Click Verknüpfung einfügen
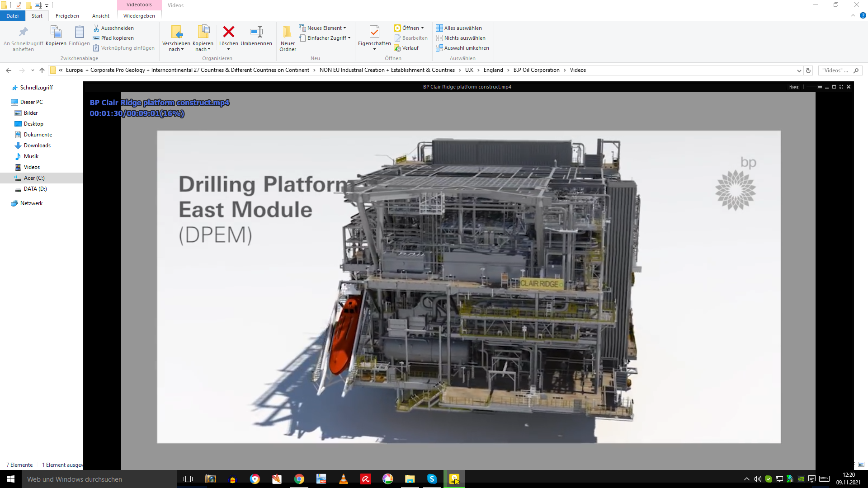Viewport: 868px width, 488px height. pyautogui.click(x=124, y=48)
